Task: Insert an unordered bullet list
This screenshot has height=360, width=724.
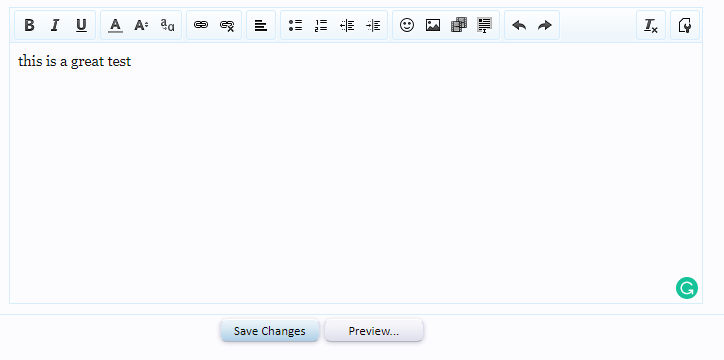Action: [x=295, y=25]
